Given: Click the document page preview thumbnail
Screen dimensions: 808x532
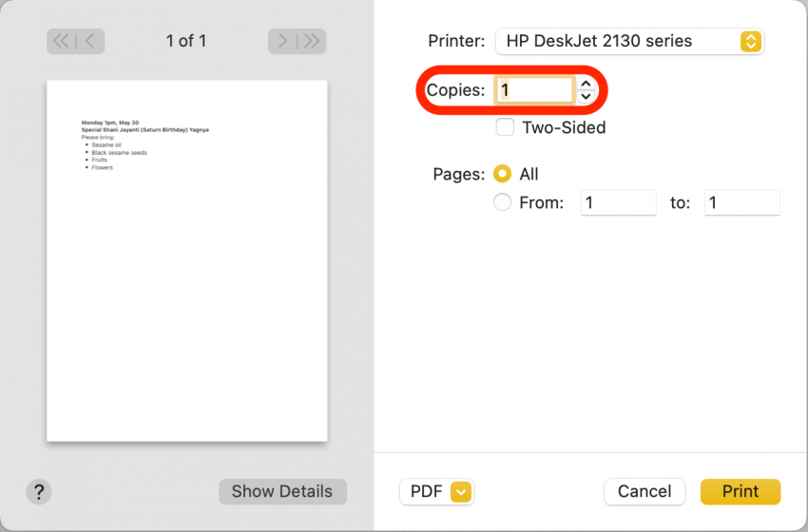Looking at the screenshot, I should (x=187, y=260).
